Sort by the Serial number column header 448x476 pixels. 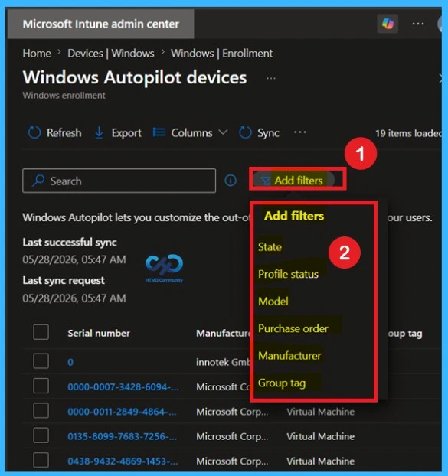[99, 334]
